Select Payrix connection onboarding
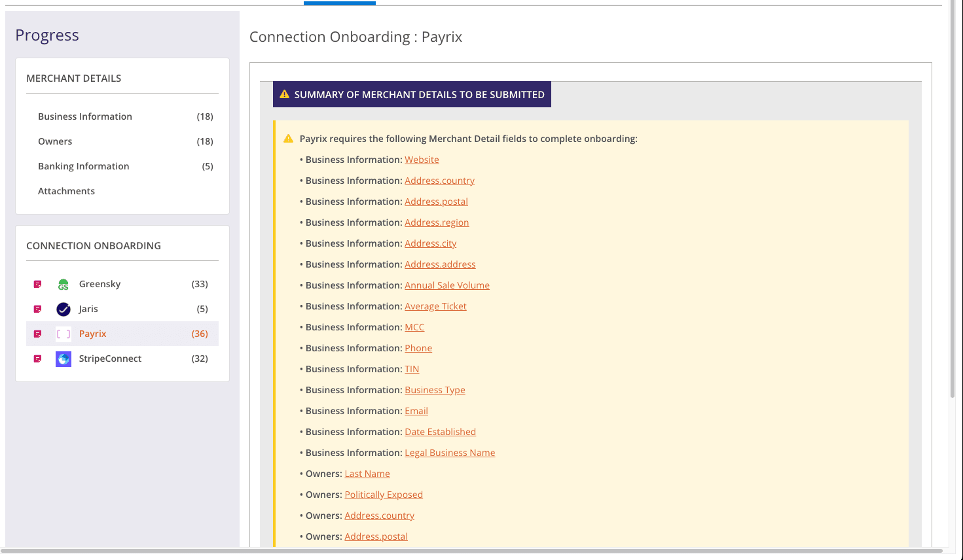 [122, 334]
